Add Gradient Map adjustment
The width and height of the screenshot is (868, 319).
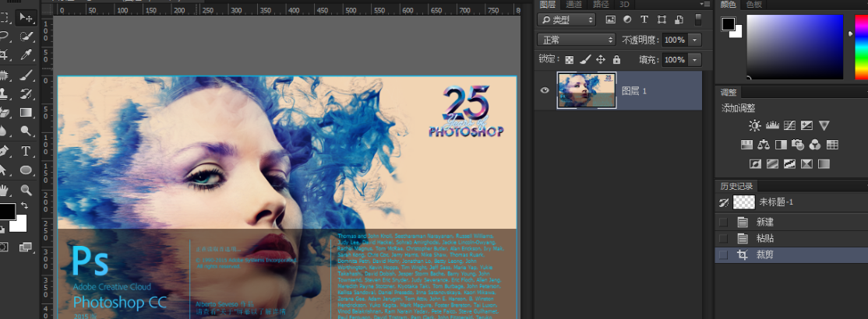pos(824,163)
